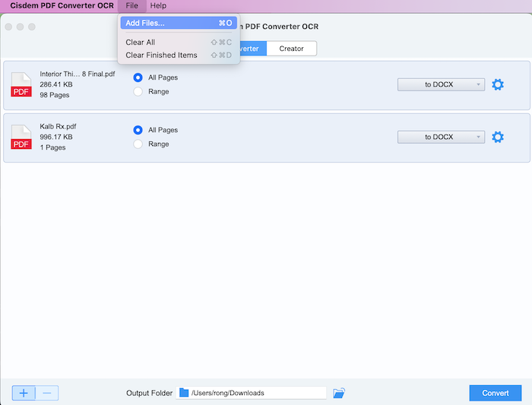Click the Convert button
Screen dimensions: 532x405
coord(496,393)
